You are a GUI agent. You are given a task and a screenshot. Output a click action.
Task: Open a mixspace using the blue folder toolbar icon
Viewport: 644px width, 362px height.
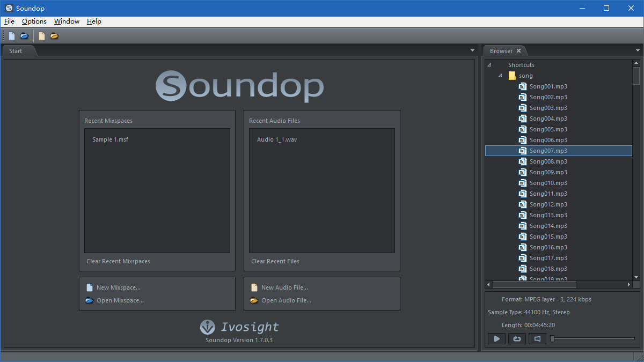pyautogui.click(x=24, y=35)
